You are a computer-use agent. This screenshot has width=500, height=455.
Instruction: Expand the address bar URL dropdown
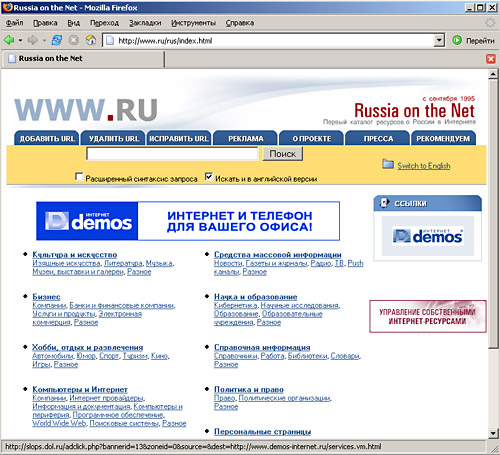coord(439,41)
